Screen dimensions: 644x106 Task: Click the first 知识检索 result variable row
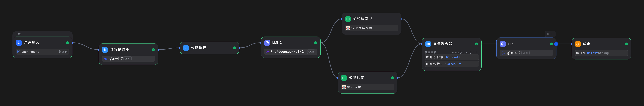(x=452, y=57)
